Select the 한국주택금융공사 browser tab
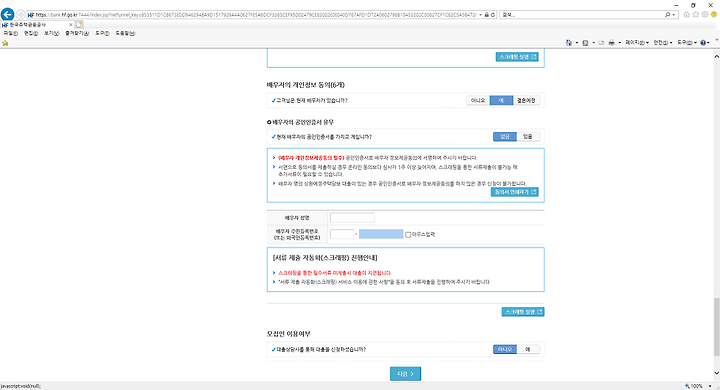 pyautogui.click(x=37, y=25)
